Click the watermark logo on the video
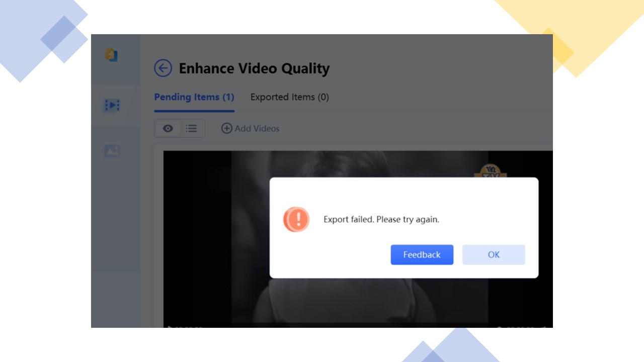The image size is (644, 362). [x=490, y=171]
